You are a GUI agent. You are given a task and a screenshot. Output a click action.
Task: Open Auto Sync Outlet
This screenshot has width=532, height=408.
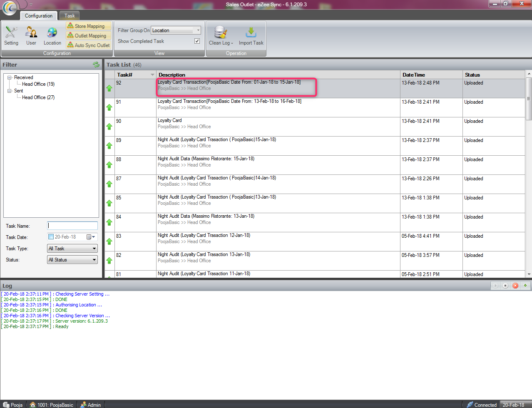click(x=89, y=45)
